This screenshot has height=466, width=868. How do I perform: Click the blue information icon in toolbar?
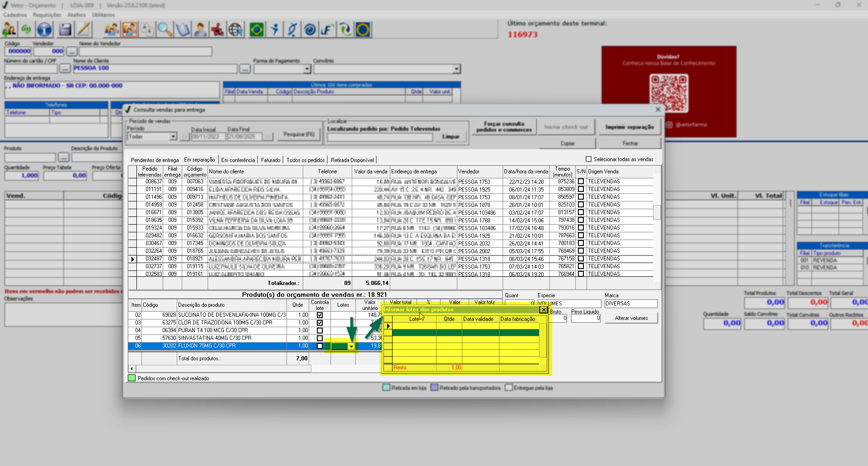(x=44, y=30)
